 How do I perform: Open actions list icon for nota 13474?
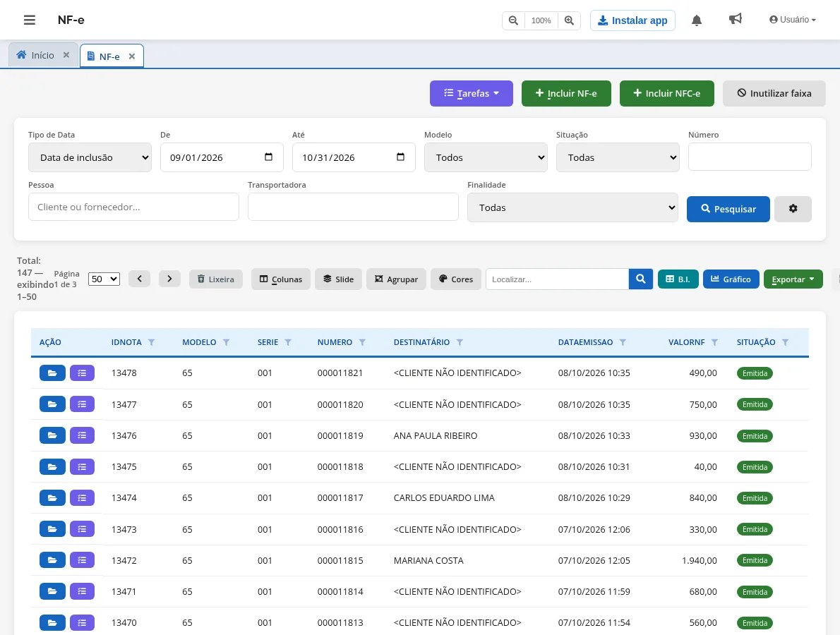click(82, 498)
